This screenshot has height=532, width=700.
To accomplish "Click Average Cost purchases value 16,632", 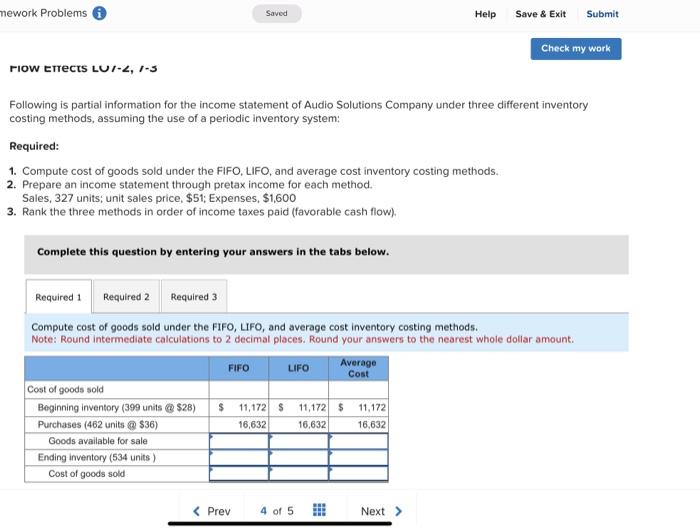I will [372, 424].
